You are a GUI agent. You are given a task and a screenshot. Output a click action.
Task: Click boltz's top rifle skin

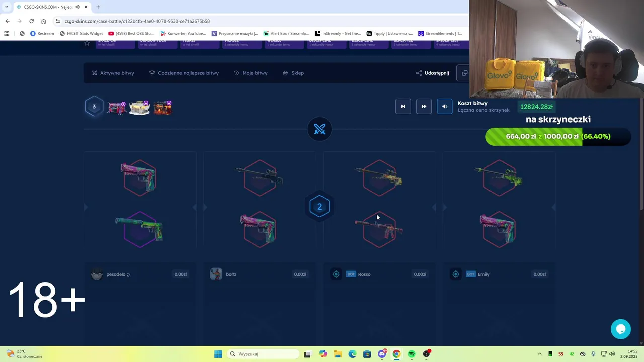[259, 177]
